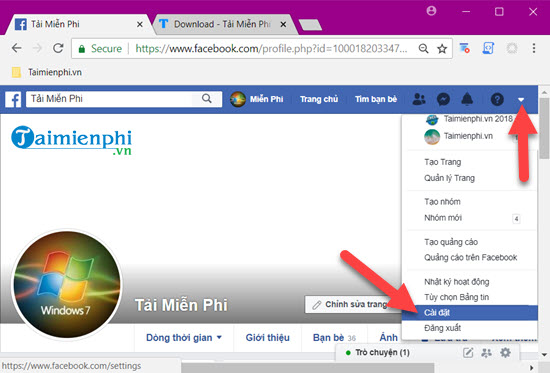Viewport: 550px width, 373px height.
Task: Click the blue code extension icon
Action: [488, 48]
